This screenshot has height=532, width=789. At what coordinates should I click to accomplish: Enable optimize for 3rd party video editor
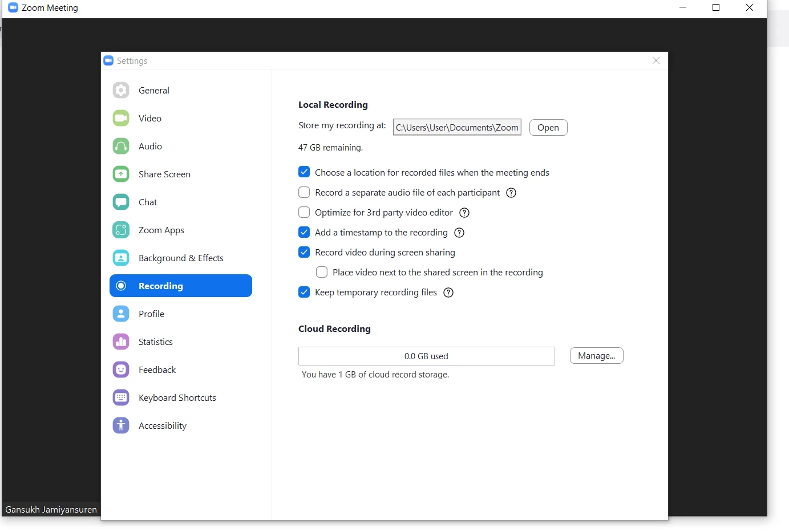point(304,212)
